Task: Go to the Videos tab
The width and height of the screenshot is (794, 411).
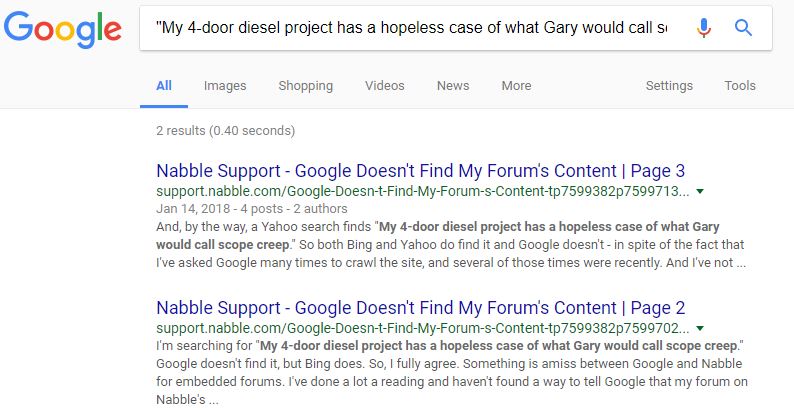Action: tap(385, 86)
